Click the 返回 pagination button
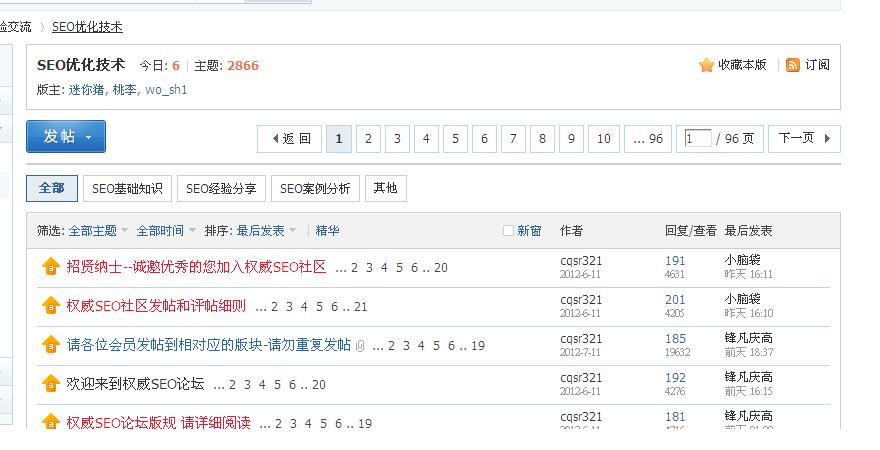The width and height of the screenshot is (880, 450). pos(290,139)
